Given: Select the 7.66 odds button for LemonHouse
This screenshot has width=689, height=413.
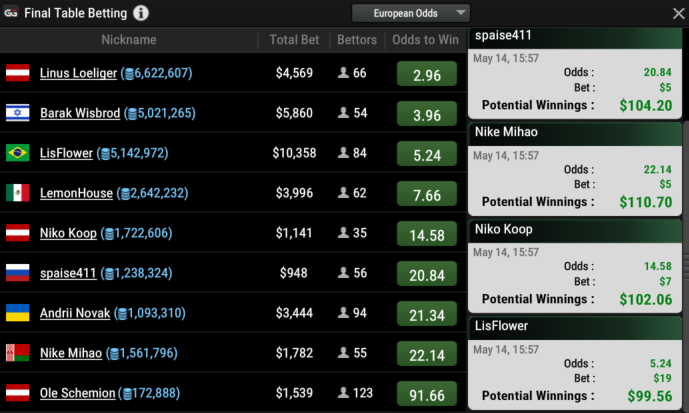Looking at the screenshot, I should coord(427,194).
